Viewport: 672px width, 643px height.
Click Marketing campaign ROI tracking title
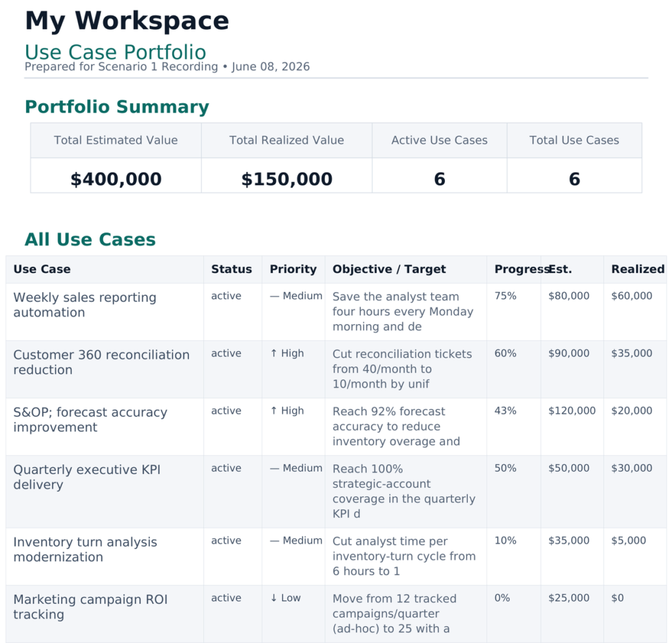[91, 607]
